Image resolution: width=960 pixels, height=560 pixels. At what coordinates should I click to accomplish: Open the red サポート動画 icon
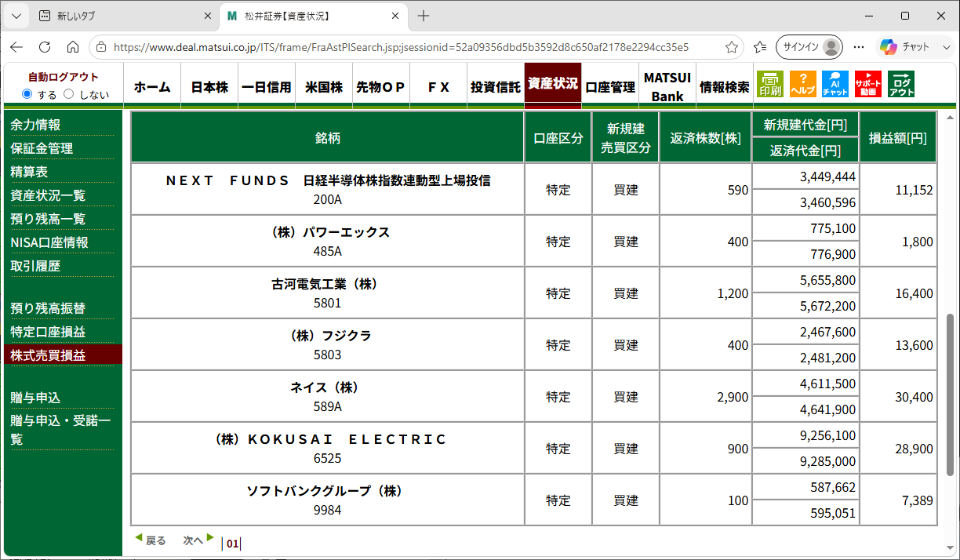tap(868, 84)
